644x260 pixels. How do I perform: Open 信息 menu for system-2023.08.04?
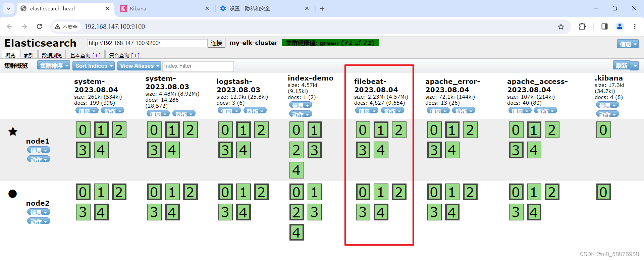[87, 110]
